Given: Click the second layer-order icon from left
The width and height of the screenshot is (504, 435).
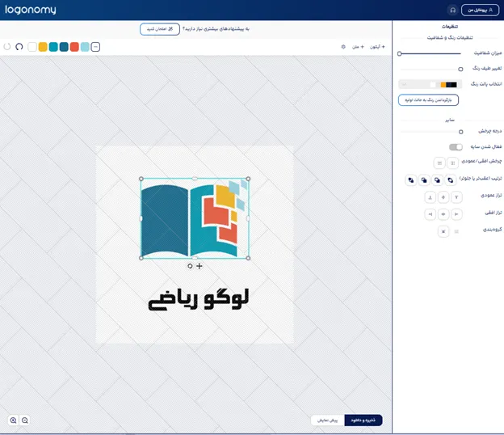Looking at the screenshot, I should click(x=424, y=180).
